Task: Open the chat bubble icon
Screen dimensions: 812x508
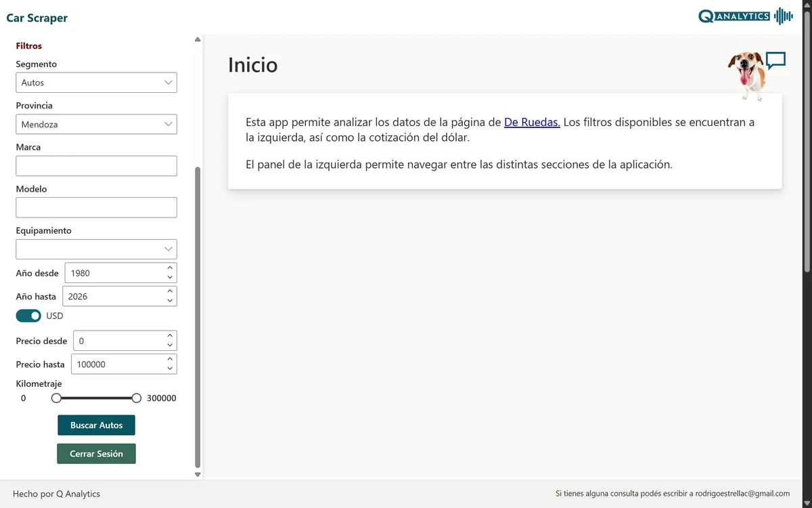Action: (x=775, y=61)
